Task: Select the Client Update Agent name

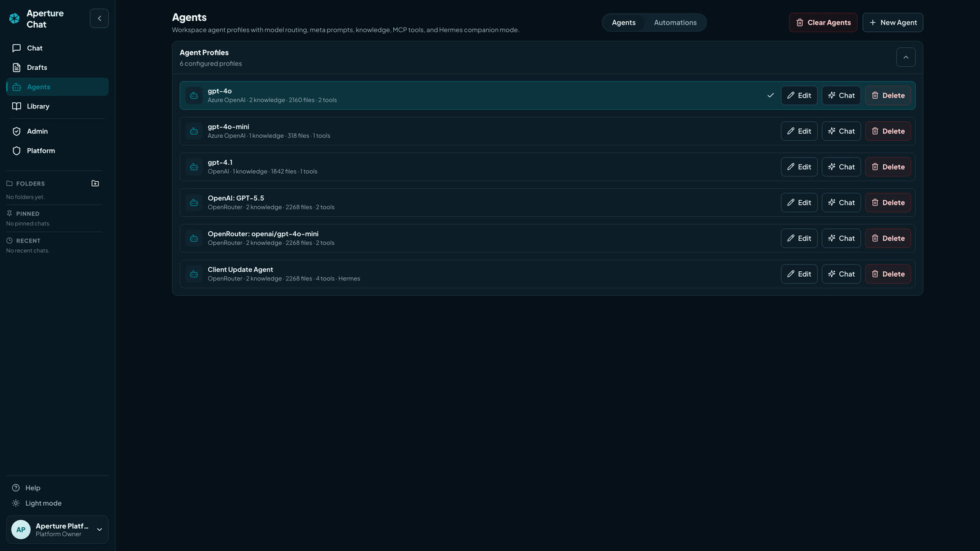Action: (240, 270)
